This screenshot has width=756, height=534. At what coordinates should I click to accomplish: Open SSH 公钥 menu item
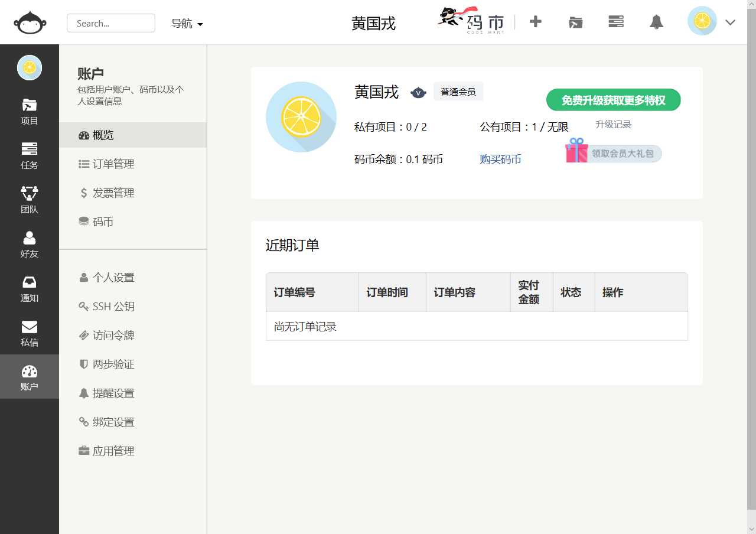coord(133,306)
